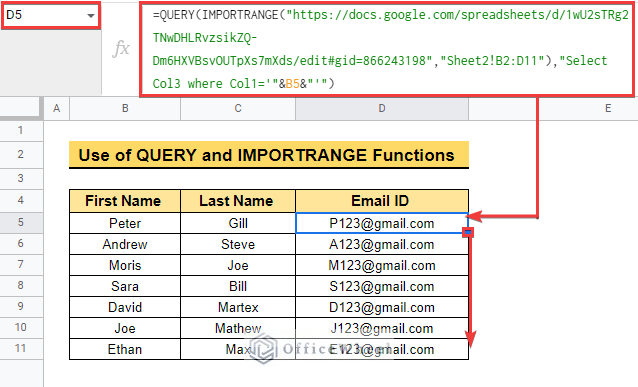The image size is (638, 387).
Task: Click the Name box showing D5
Action: pyautogui.click(x=51, y=15)
